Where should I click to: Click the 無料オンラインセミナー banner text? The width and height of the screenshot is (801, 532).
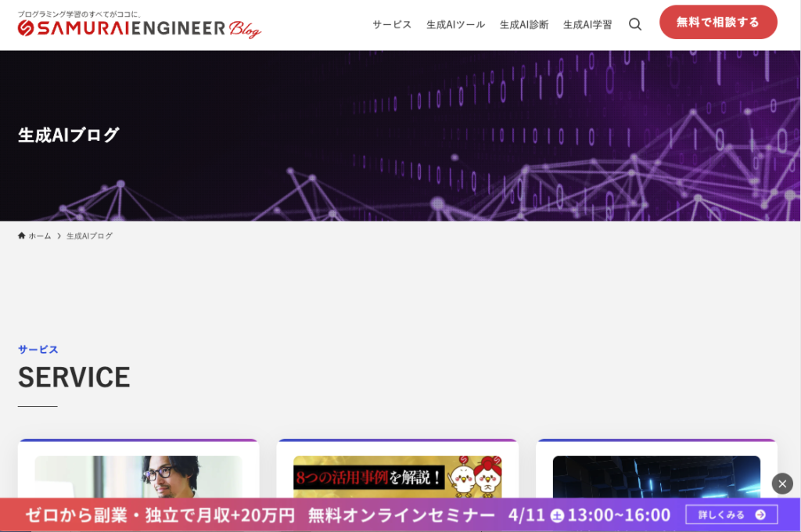(401, 515)
